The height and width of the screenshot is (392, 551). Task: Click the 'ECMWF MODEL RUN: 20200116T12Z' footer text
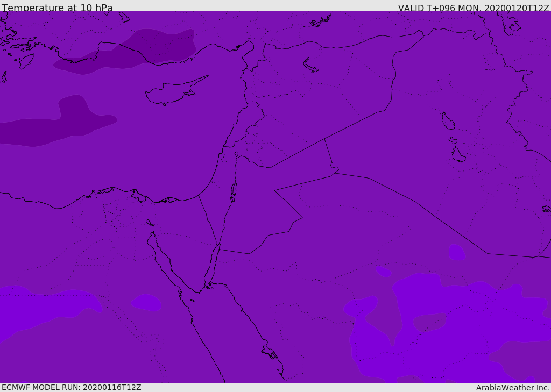pos(72,387)
